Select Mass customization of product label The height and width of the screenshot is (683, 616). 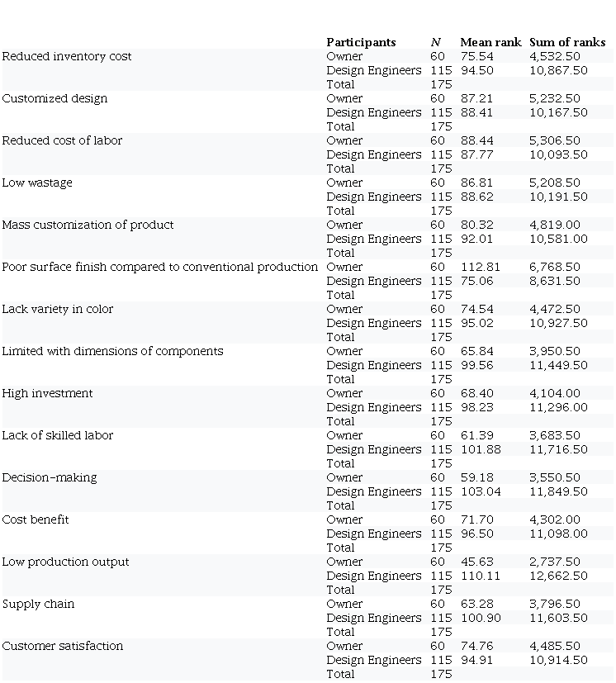click(x=88, y=225)
